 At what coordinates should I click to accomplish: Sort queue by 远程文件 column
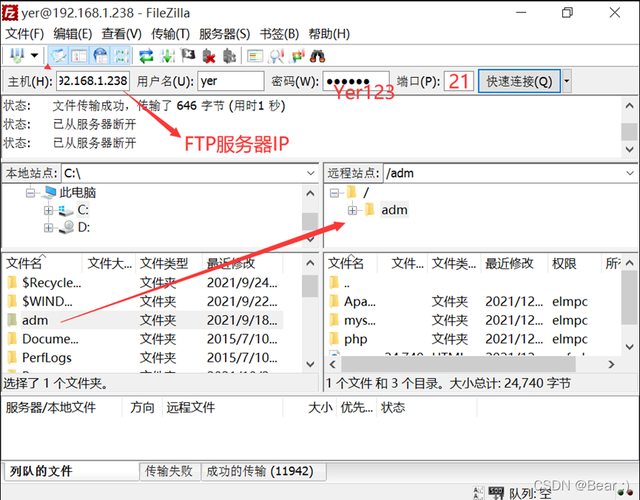(222, 407)
